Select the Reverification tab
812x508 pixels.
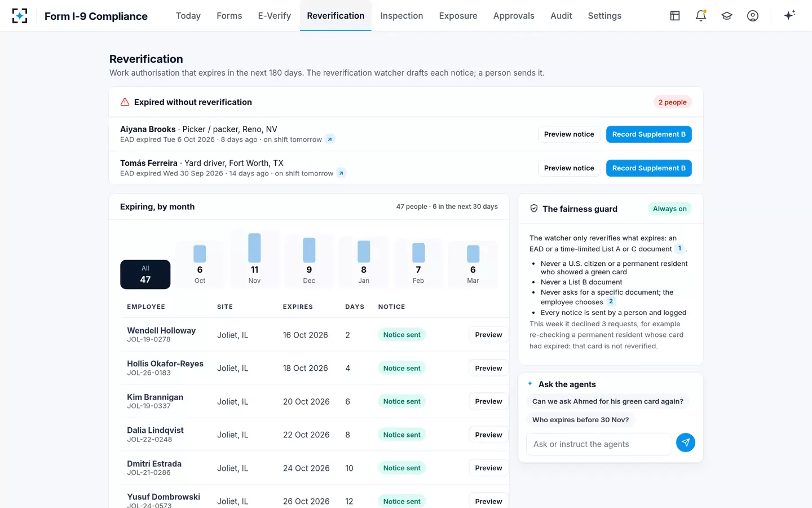(336, 16)
